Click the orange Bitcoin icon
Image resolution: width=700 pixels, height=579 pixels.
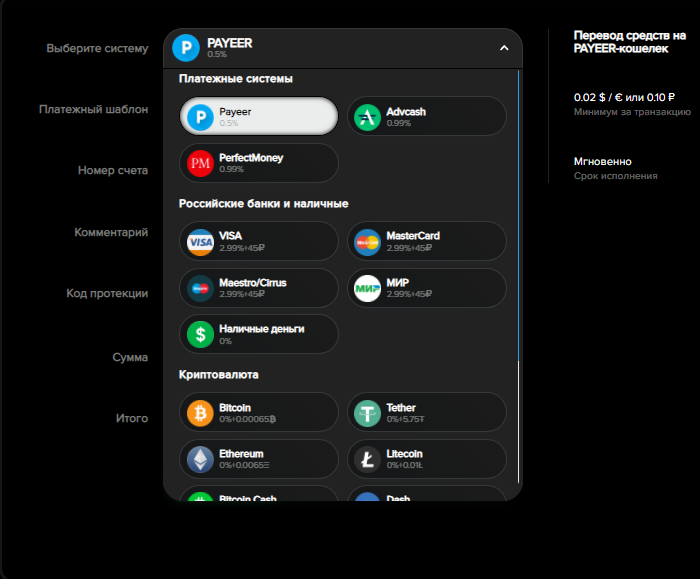200,413
